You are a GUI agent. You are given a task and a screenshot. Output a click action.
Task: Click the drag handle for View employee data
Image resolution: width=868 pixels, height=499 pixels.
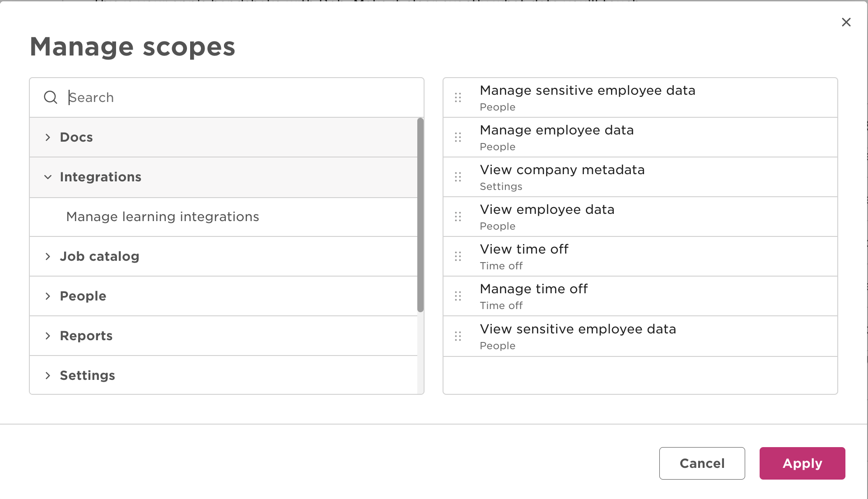coord(458,217)
